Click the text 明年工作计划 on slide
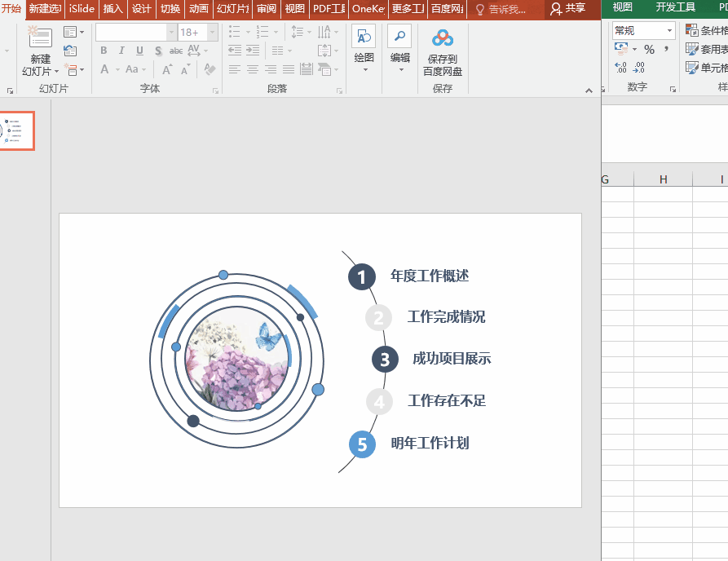Image resolution: width=728 pixels, height=561 pixels. [430, 443]
